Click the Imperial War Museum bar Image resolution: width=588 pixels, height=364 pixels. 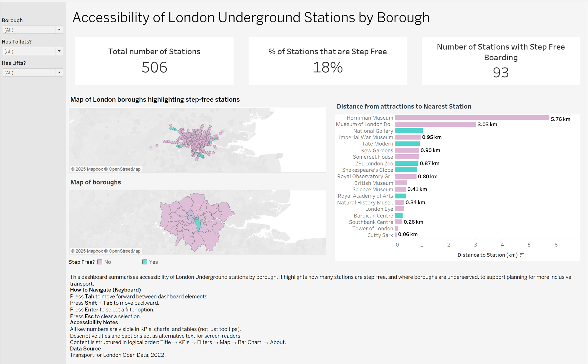[408, 137]
